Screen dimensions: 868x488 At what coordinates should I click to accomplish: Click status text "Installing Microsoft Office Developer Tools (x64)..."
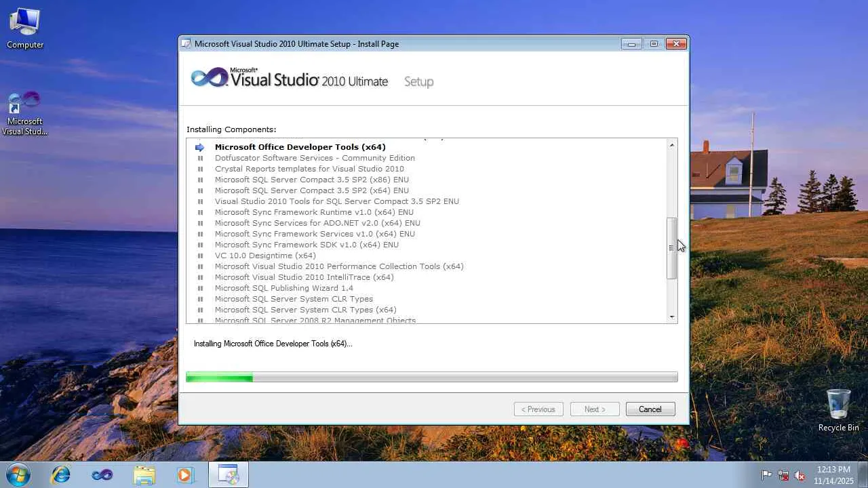pyautogui.click(x=273, y=344)
